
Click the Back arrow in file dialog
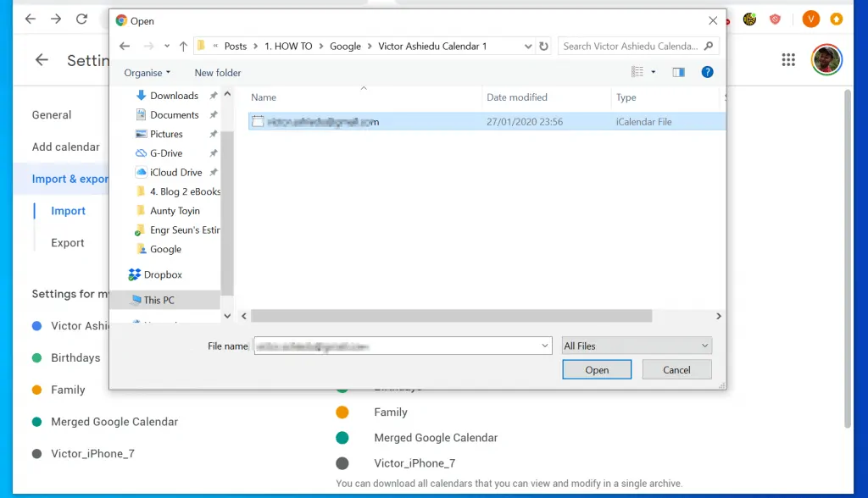(125, 47)
